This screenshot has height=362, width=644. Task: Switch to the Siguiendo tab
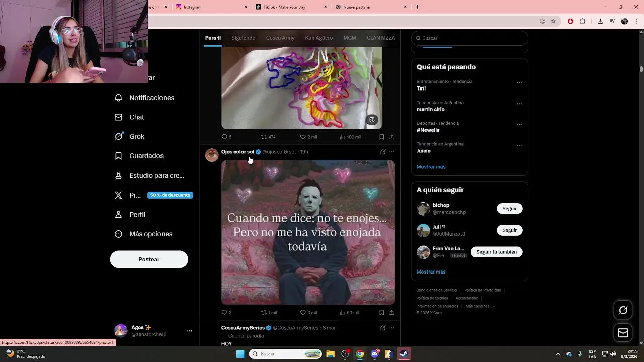244,38
